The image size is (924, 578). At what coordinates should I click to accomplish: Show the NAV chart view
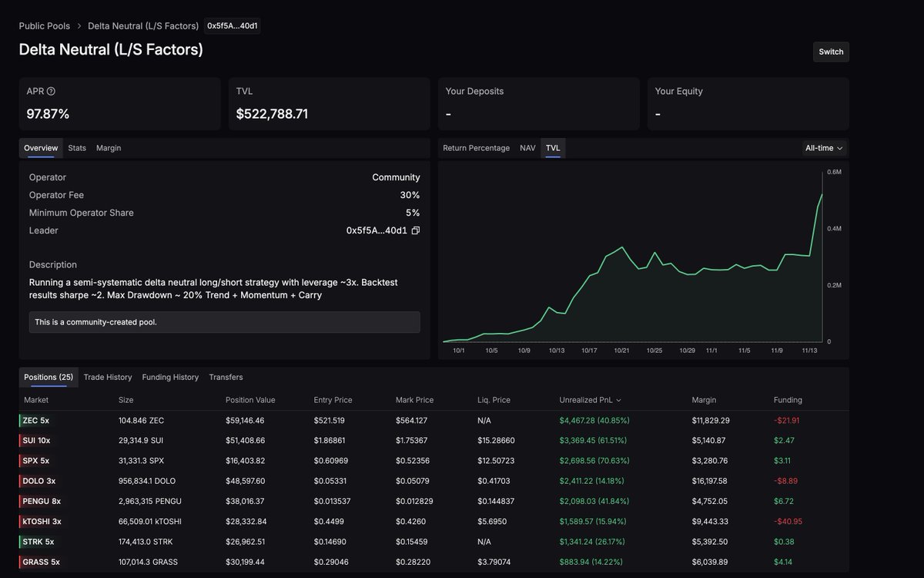[x=527, y=147]
